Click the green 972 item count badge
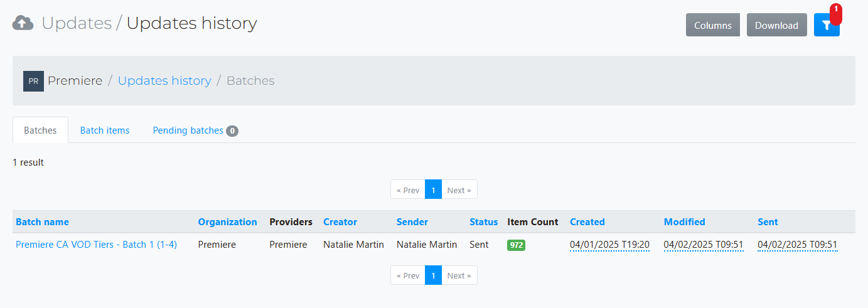Screen dimensions: 868x308 516,245
